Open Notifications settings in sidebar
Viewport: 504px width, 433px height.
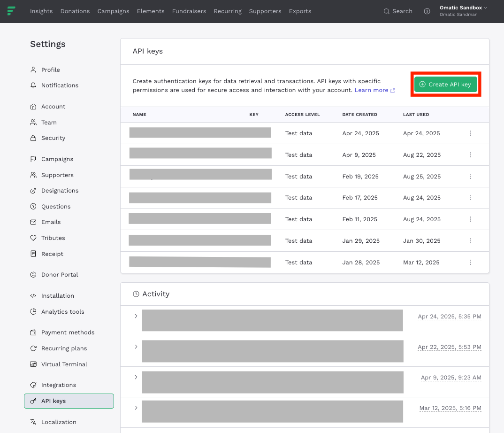coord(54,85)
